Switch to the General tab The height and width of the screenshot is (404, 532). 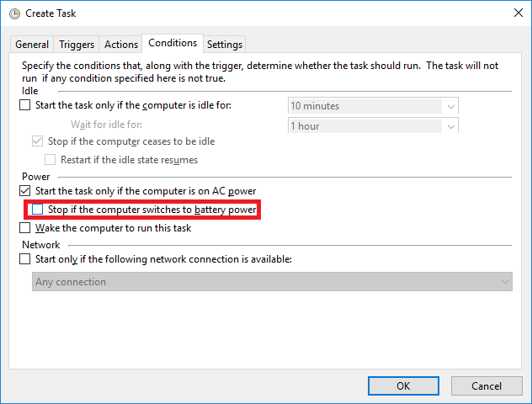32,45
